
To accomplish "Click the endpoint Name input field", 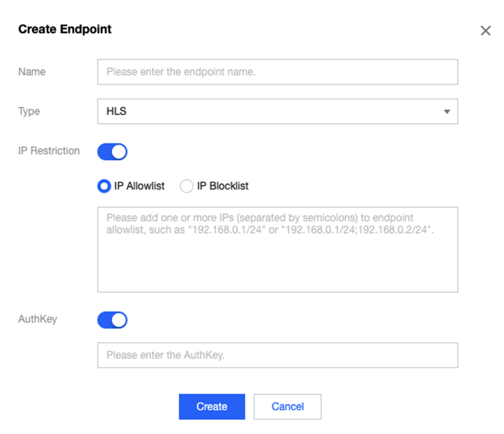I will [277, 72].
